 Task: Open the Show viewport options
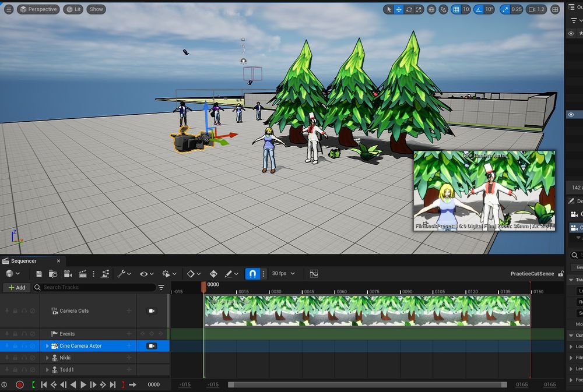[x=96, y=9]
